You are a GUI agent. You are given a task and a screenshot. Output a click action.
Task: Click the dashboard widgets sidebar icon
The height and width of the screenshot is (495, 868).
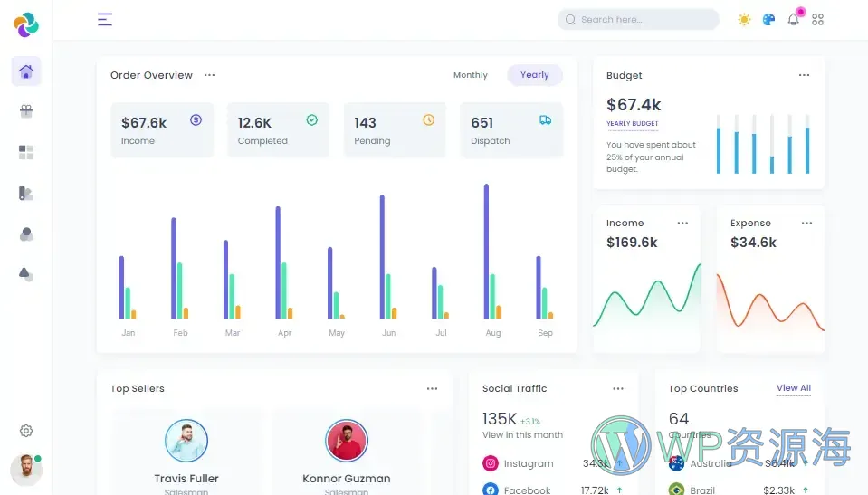[26, 152]
